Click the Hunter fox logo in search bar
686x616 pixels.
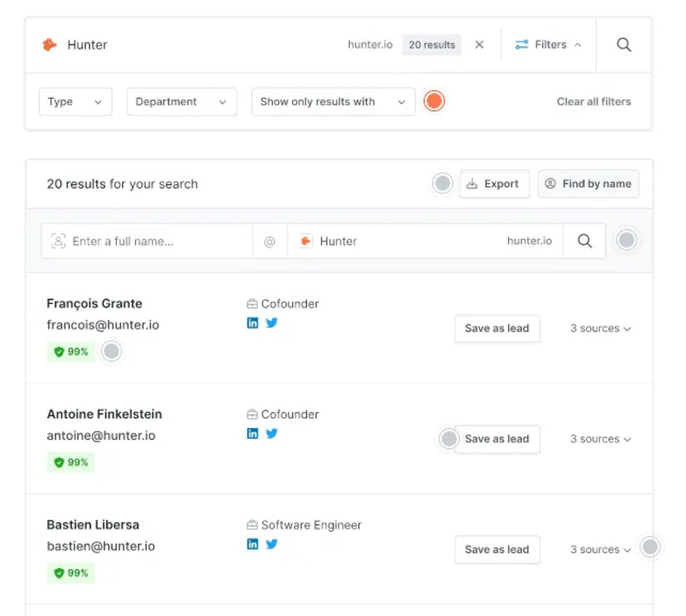point(50,45)
